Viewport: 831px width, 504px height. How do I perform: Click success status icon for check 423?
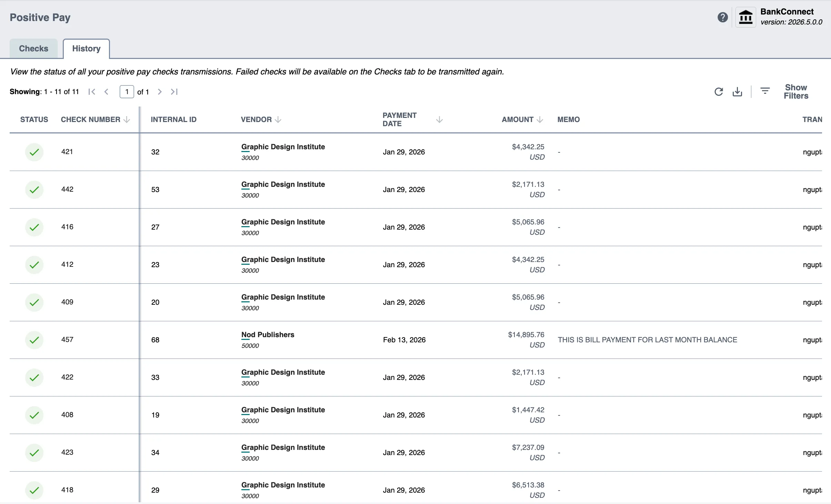[34, 453]
